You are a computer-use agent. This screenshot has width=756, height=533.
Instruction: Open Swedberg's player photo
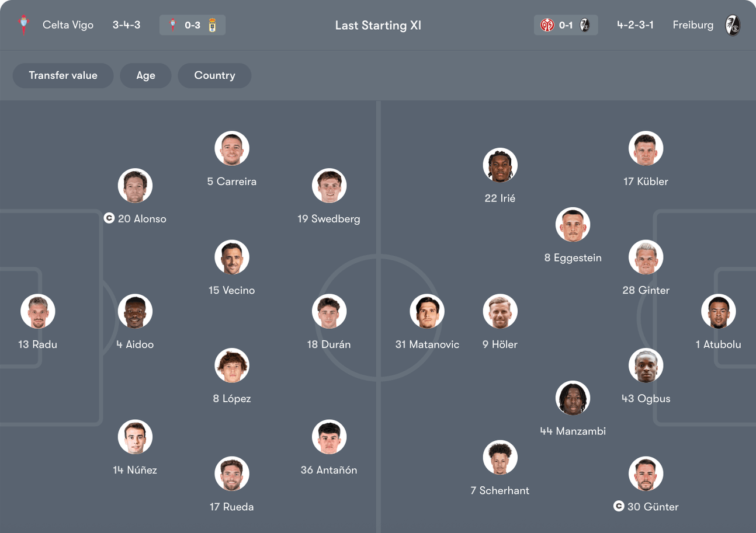[329, 186]
